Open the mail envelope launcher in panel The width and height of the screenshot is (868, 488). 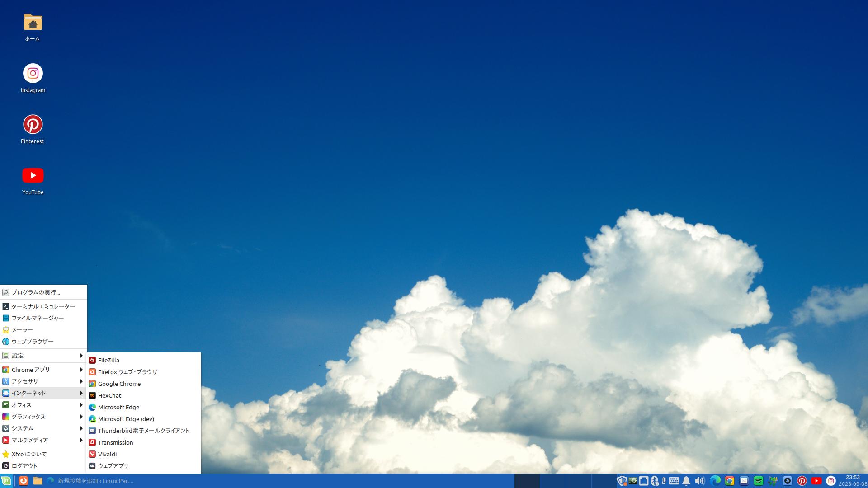(744, 481)
